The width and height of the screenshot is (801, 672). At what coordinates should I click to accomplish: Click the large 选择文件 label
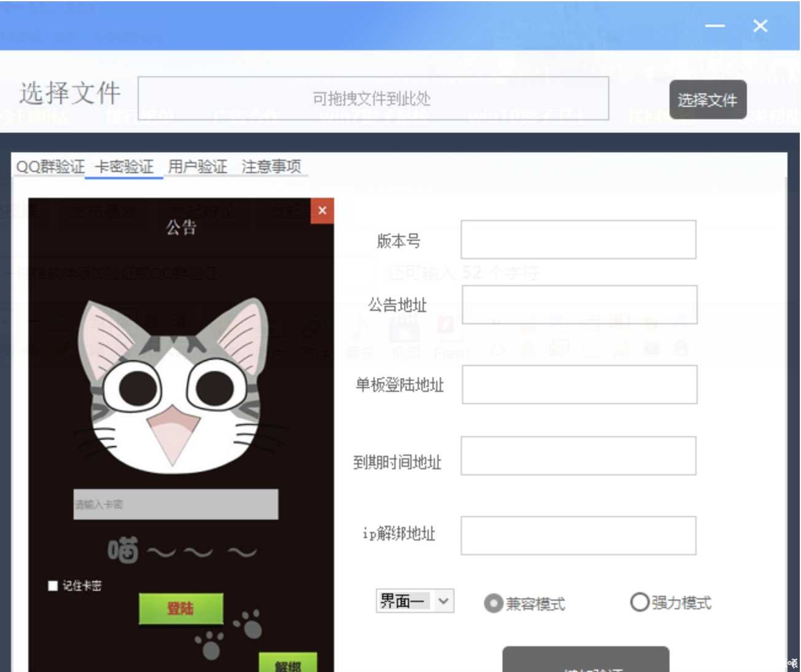pos(69,93)
